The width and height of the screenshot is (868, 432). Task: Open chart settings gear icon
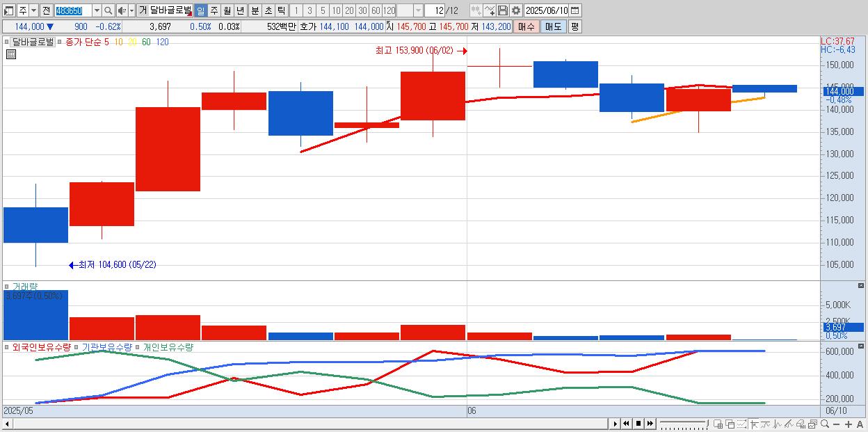pyautogui.click(x=516, y=10)
